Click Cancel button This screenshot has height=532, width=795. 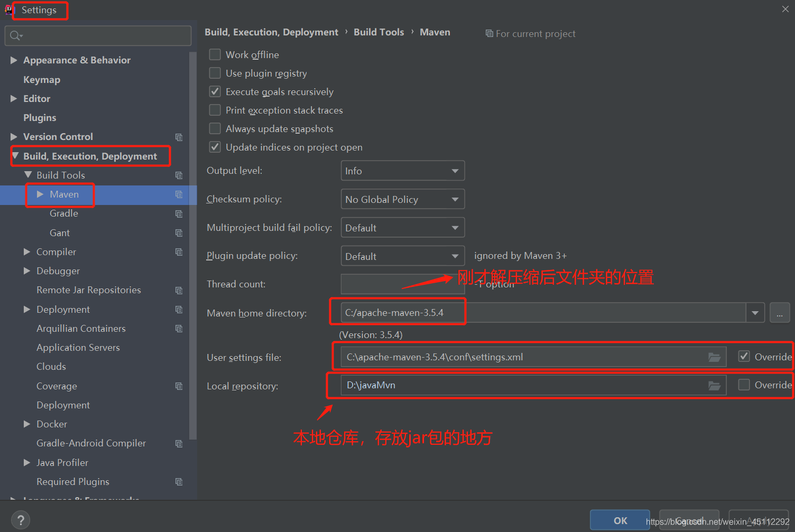[x=689, y=520]
